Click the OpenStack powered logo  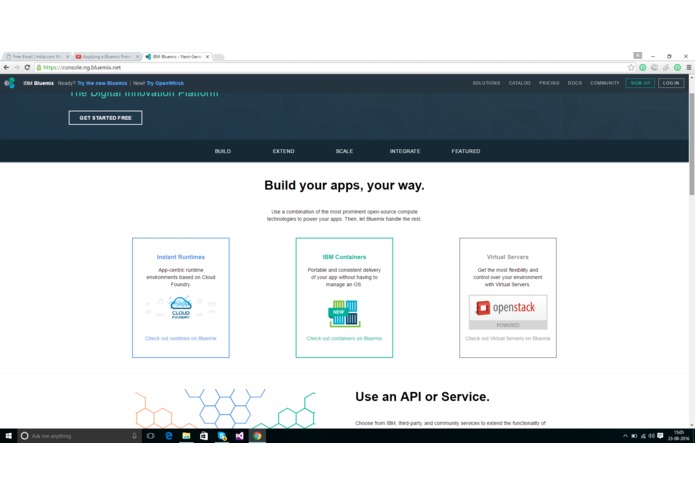[x=508, y=312]
